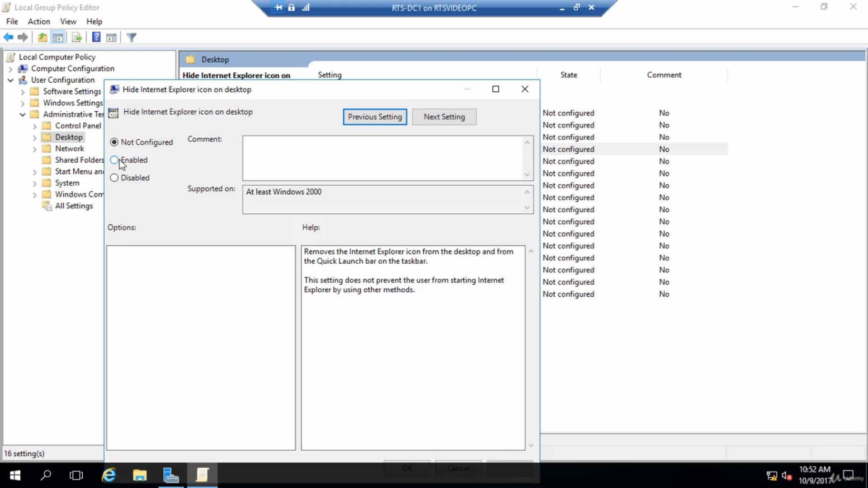Click the pin icon on remote connection bar

[278, 7]
